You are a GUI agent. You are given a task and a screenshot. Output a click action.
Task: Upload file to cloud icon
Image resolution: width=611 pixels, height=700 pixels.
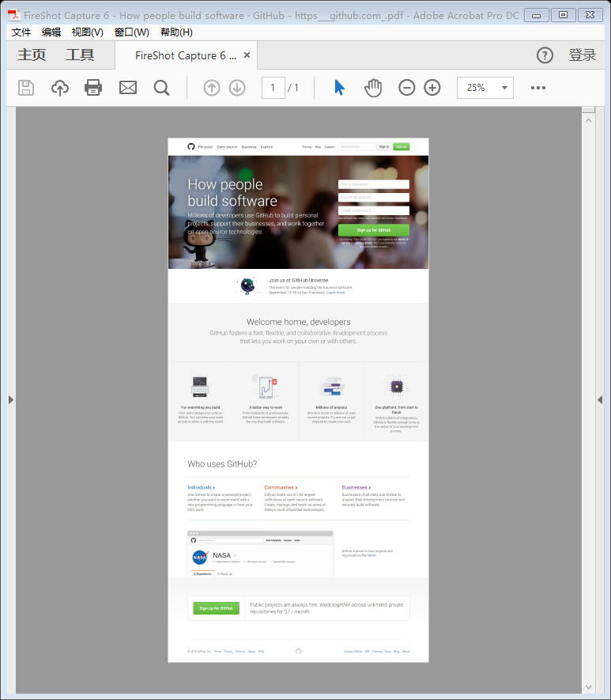60,88
